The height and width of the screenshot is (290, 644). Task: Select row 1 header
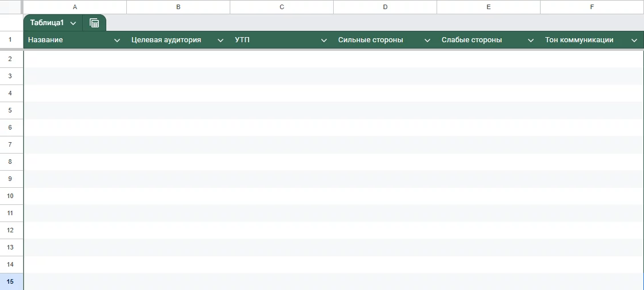[10, 40]
